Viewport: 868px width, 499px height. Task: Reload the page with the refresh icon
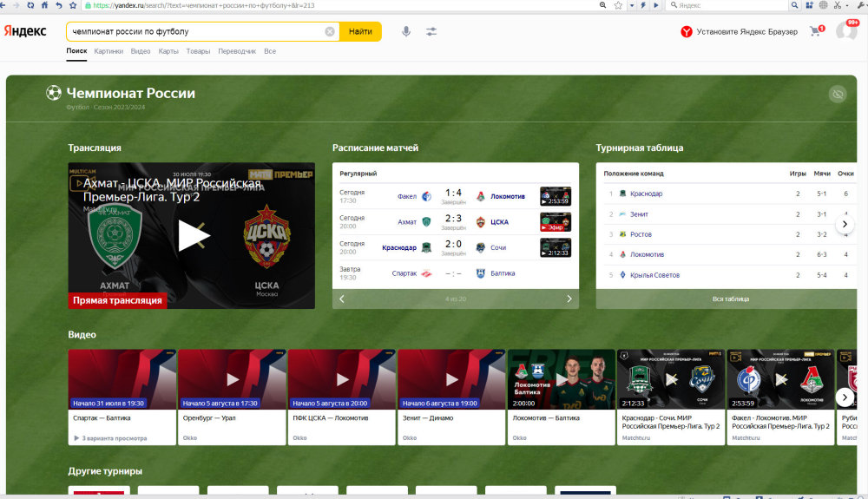30,5
